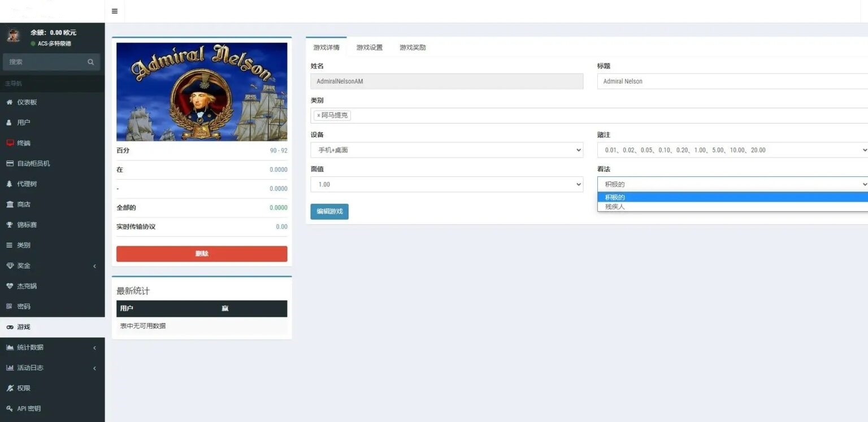
Task: Click the blue 编辑游戏 button
Action: [x=329, y=211]
